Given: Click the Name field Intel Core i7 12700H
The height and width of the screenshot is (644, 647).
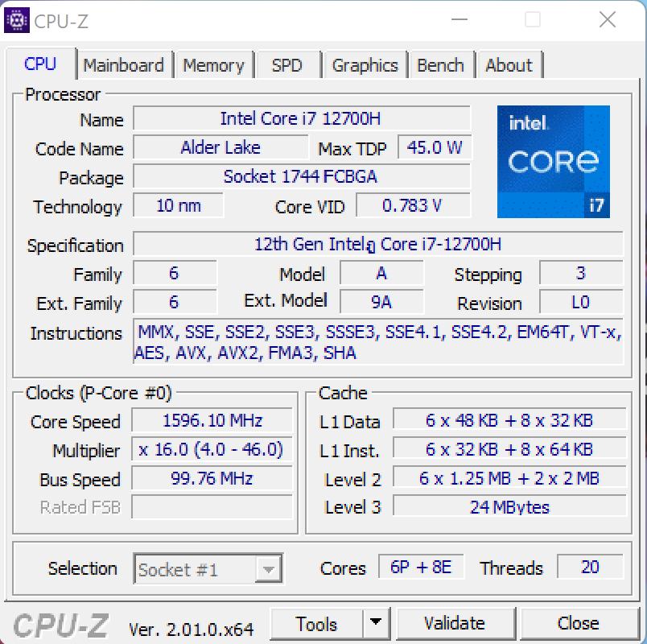Looking at the screenshot, I should (x=302, y=118).
